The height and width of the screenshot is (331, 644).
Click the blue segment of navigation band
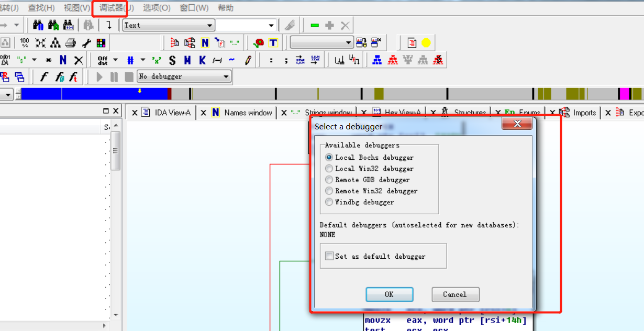[94, 94]
